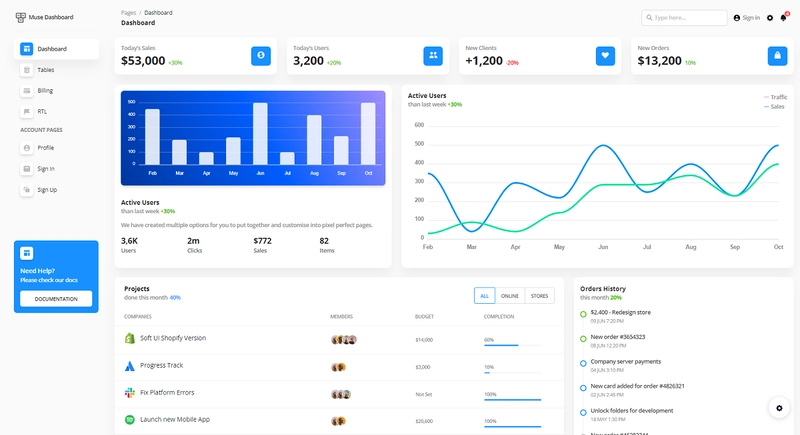This screenshot has height=435, width=800.
Task: Click the Billing card icon in sidebar
Action: 27,91
